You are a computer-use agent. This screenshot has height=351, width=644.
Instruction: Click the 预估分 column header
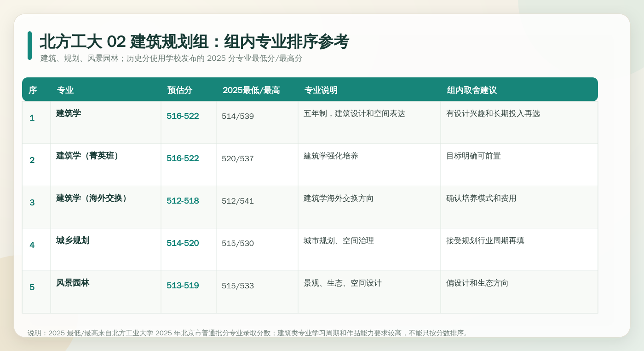coord(179,90)
